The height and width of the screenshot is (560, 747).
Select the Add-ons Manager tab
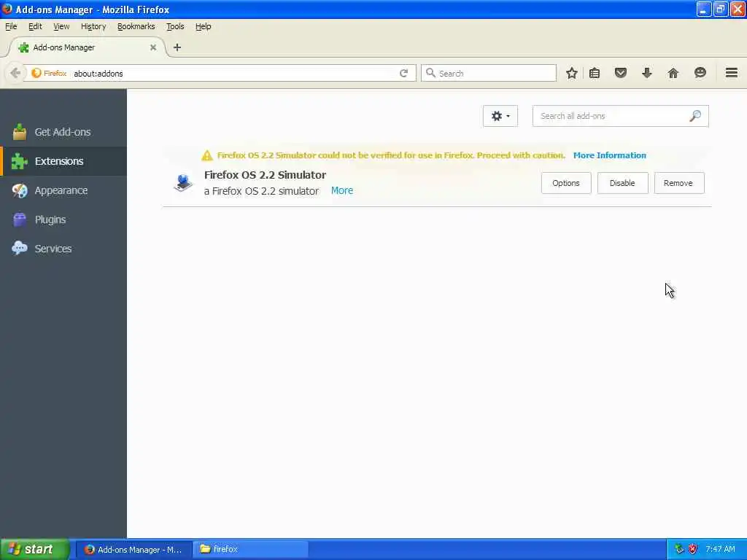point(88,47)
